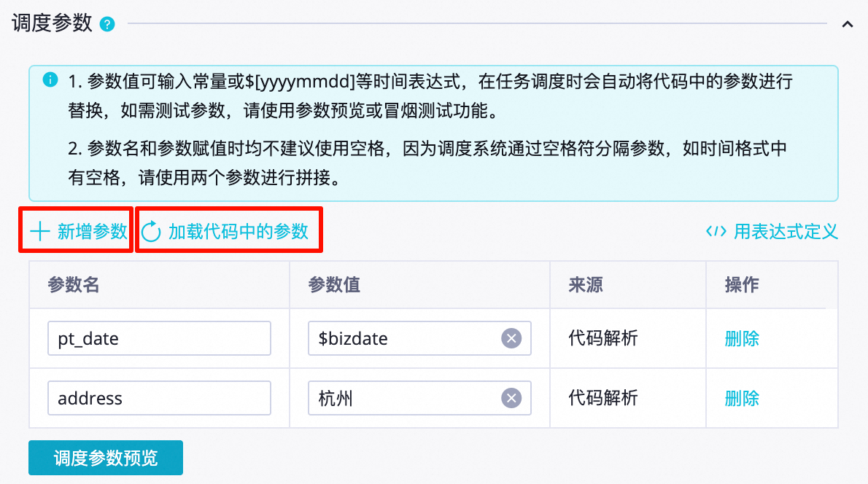Delete the address parameter row
Viewport: 868px width, 484px height.
tap(742, 398)
